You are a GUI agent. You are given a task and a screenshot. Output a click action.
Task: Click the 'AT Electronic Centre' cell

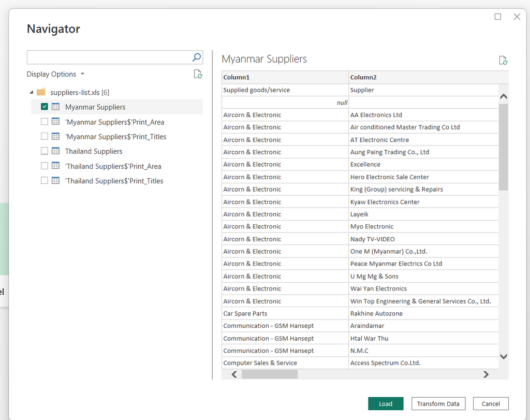point(423,140)
